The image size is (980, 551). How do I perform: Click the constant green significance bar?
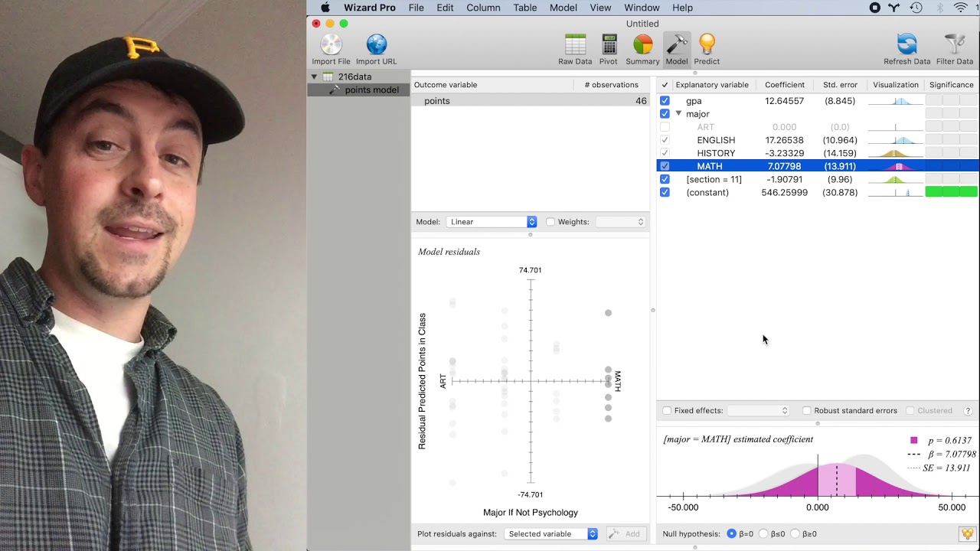952,192
